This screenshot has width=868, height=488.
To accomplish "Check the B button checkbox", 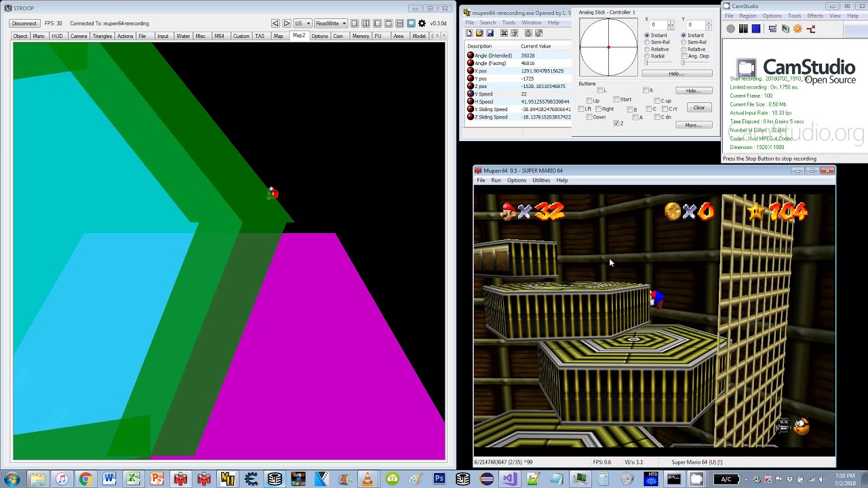I will coord(630,109).
